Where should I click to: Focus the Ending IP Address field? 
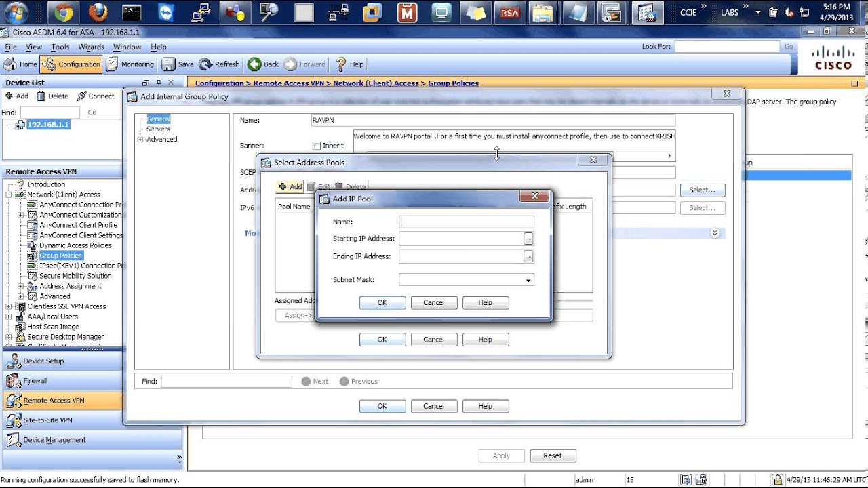coord(461,256)
